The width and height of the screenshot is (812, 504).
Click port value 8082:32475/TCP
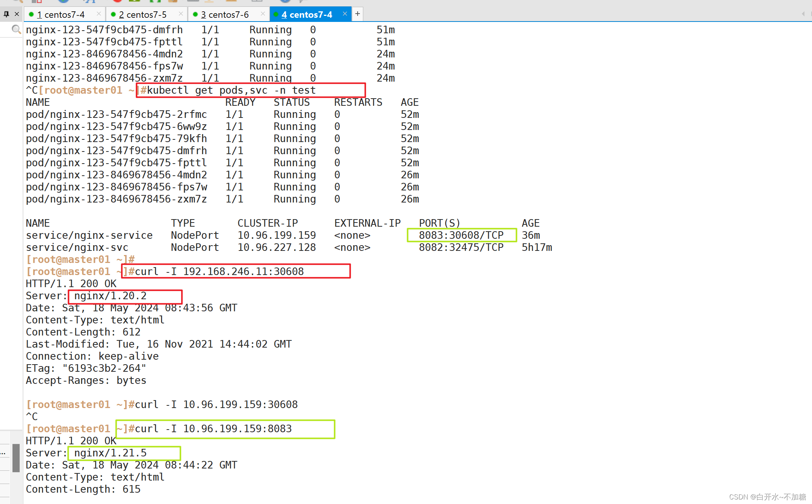(x=461, y=247)
